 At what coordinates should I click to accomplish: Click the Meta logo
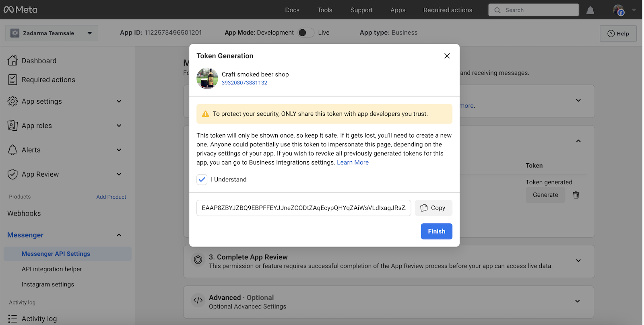21,10
